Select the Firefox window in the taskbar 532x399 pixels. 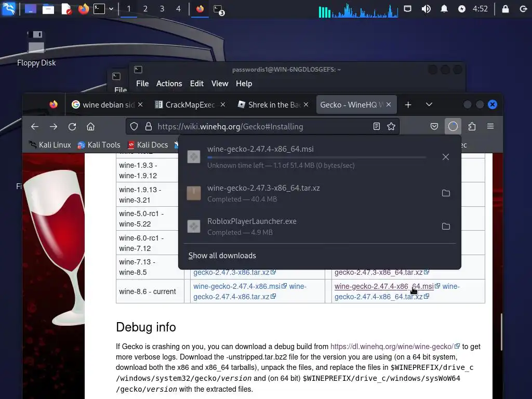pos(200,8)
